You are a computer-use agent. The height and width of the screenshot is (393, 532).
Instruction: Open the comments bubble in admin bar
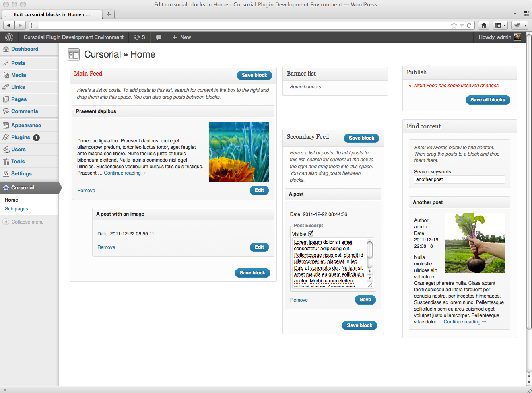pos(159,37)
